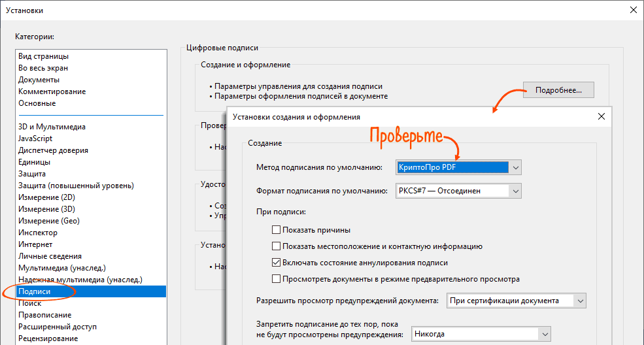The width and height of the screenshot is (644, 345).
Task: Click the Подробнее button
Action: point(558,90)
